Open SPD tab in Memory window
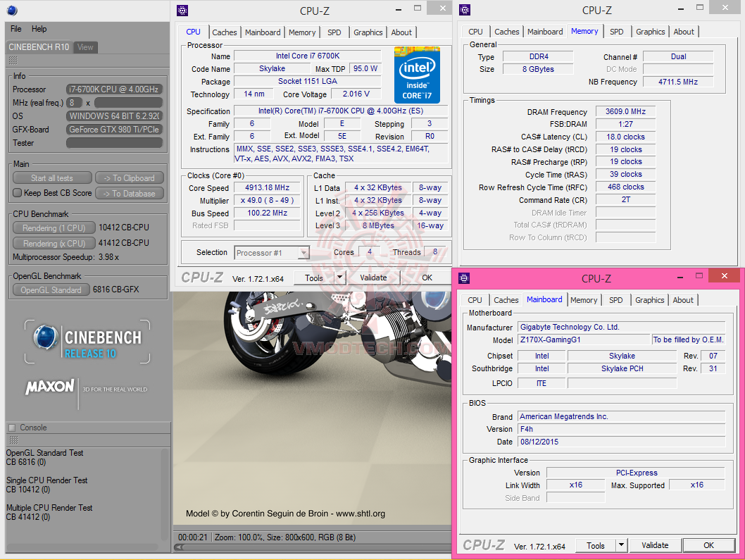Image resolution: width=745 pixels, height=560 pixels. coord(616,32)
